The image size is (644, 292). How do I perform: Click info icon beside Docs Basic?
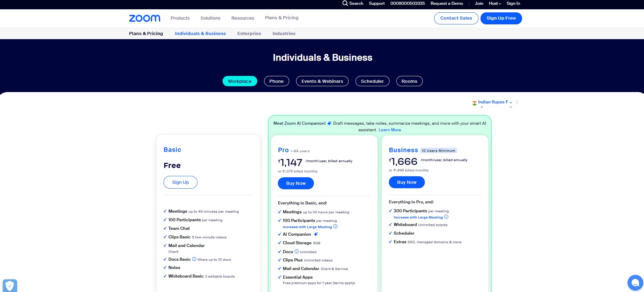194,259
